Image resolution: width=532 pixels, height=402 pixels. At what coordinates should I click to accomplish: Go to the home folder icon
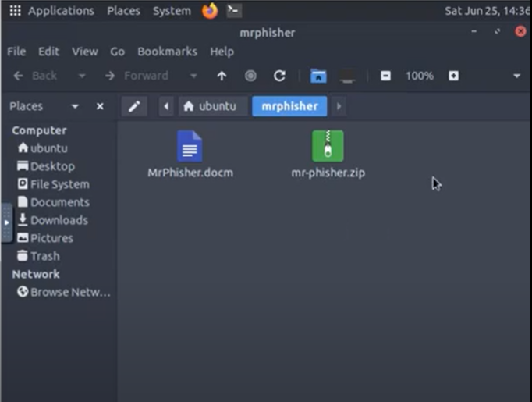[318, 76]
